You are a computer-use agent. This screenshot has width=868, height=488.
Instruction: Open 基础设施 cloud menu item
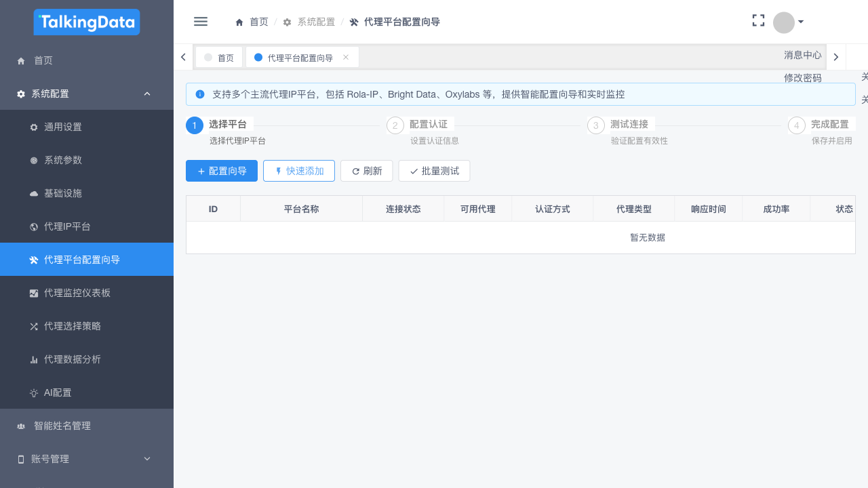point(63,193)
